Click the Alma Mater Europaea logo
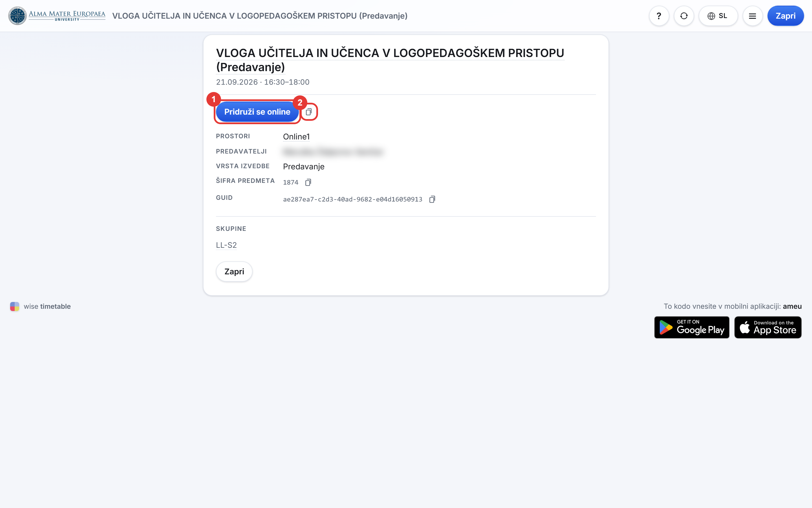Screen dimensions: 812x508 57,16
